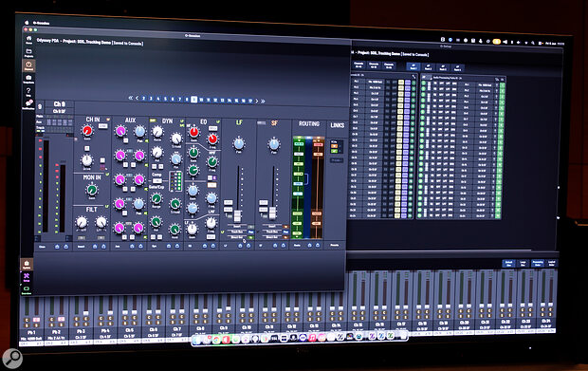Open Help with the question mark icon
Image resolution: width=588 pixels, height=371 pixels.
pos(28,92)
